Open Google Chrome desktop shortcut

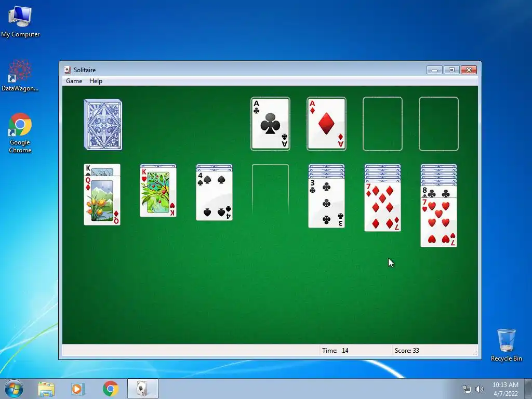point(20,133)
